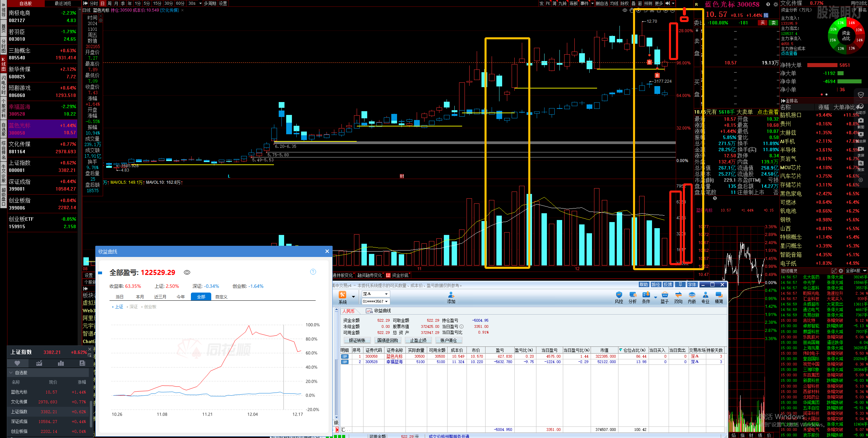Image resolution: width=868 pixels, height=438 pixels.
Task: Select 幸福蓝海 300528 in watchlist
Action: pyautogui.click(x=42, y=110)
